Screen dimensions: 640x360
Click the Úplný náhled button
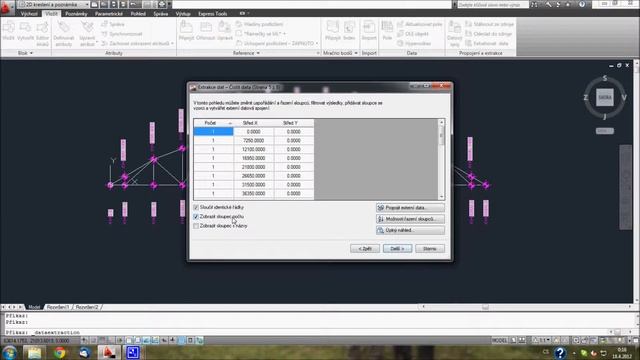410,230
